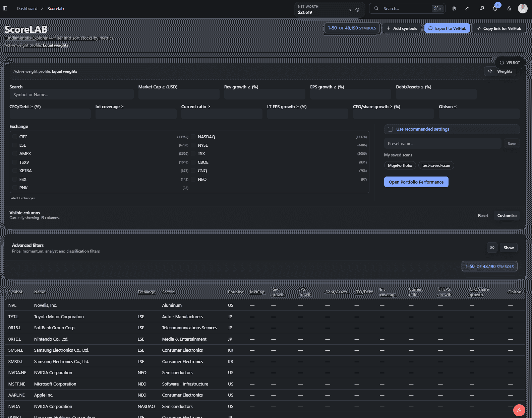Click the link icon in Advanced filters
This screenshot has width=532, height=418.
(x=492, y=248)
